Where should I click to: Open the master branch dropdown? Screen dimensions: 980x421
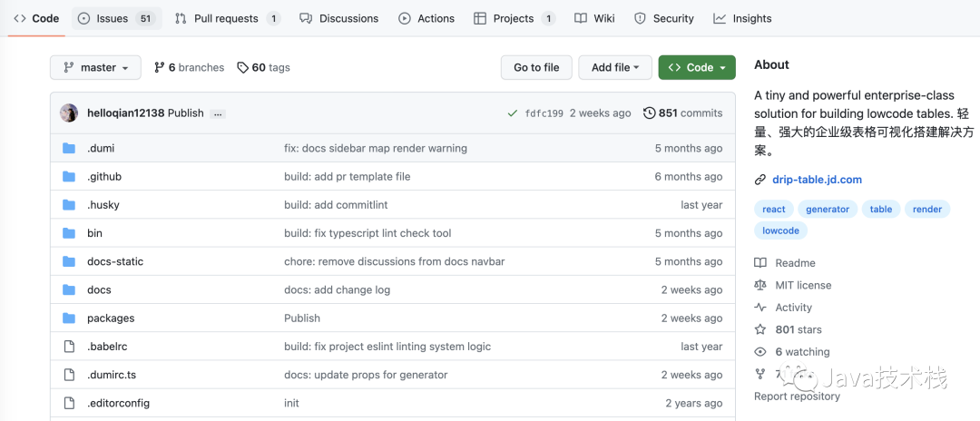[x=95, y=68]
